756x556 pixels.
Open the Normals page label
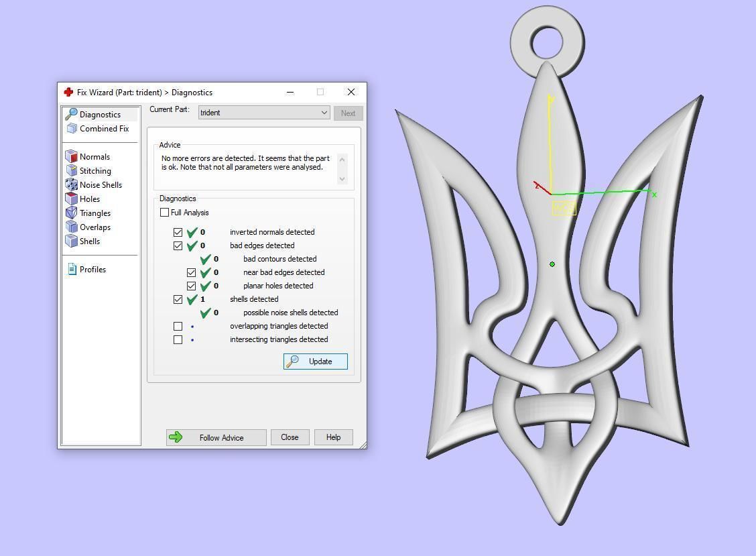click(94, 156)
